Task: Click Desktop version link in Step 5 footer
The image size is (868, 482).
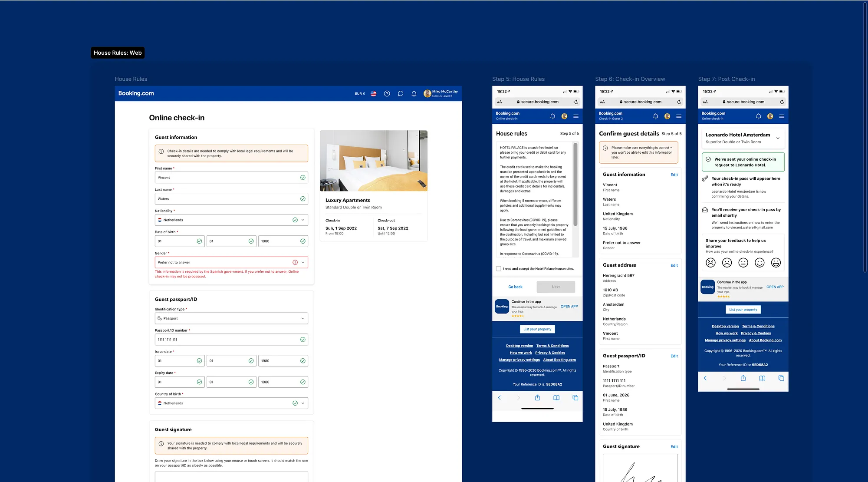Action: (x=519, y=346)
